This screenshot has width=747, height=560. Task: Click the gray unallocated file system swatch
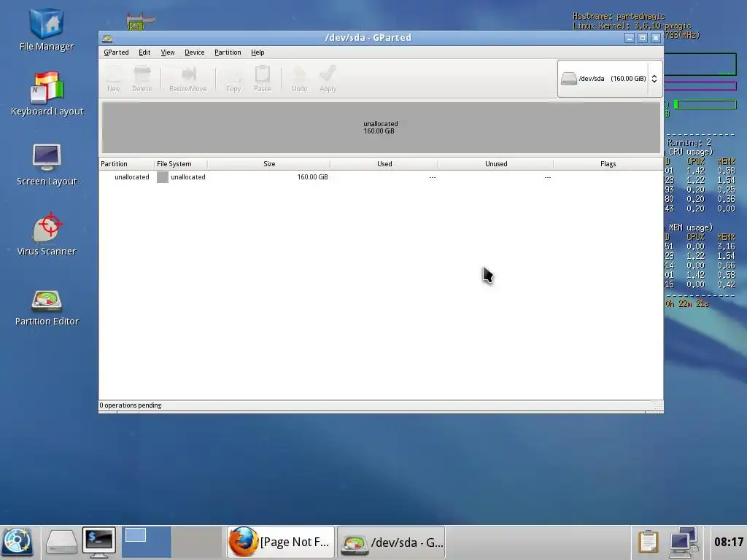pos(163,177)
